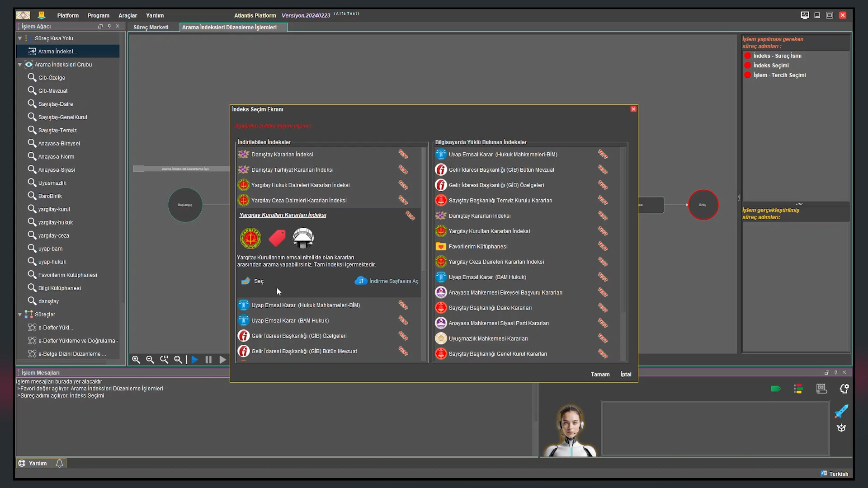Select Danıştay Kararları İndeksi in downloadable list
The image size is (868, 488).
(282, 155)
